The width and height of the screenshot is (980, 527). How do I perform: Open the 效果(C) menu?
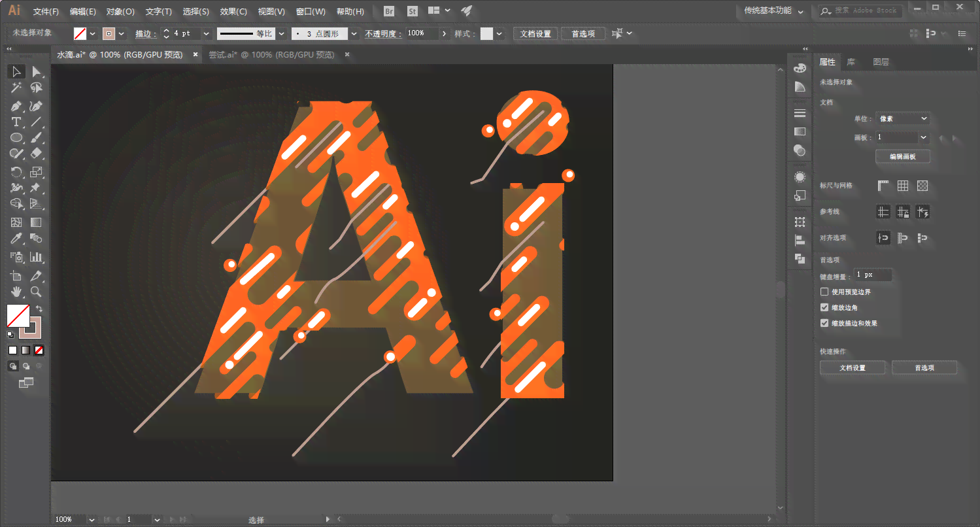pyautogui.click(x=233, y=12)
